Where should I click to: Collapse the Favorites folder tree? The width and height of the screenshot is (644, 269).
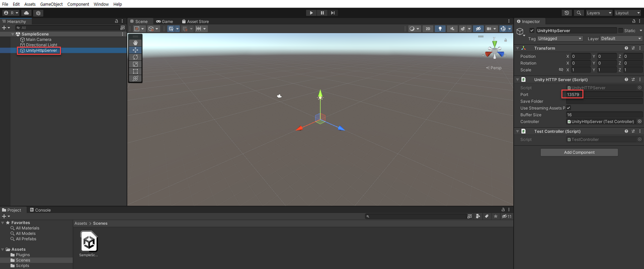click(3, 223)
